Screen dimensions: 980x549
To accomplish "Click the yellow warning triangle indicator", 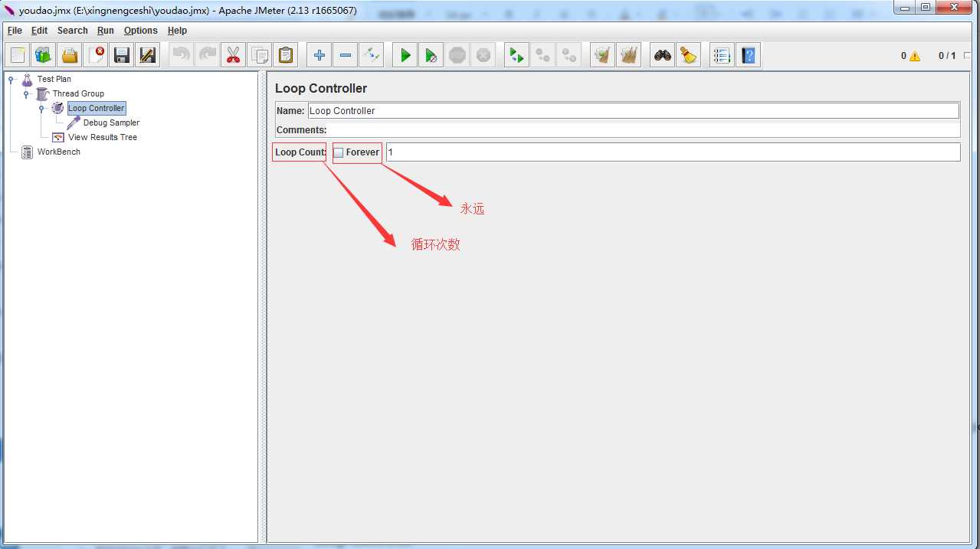I will [x=914, y=56].
